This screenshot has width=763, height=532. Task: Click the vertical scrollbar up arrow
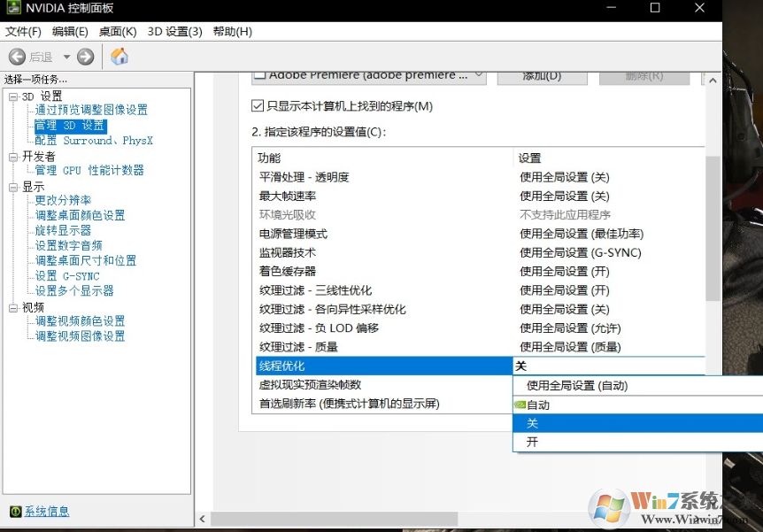(712, 81)
